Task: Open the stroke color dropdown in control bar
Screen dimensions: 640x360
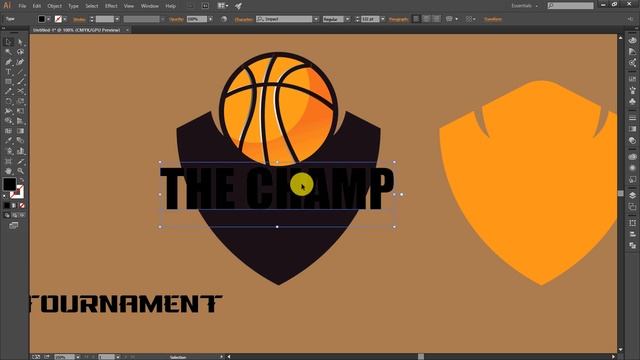Action: pyautogui.click(x=65, y=19)
